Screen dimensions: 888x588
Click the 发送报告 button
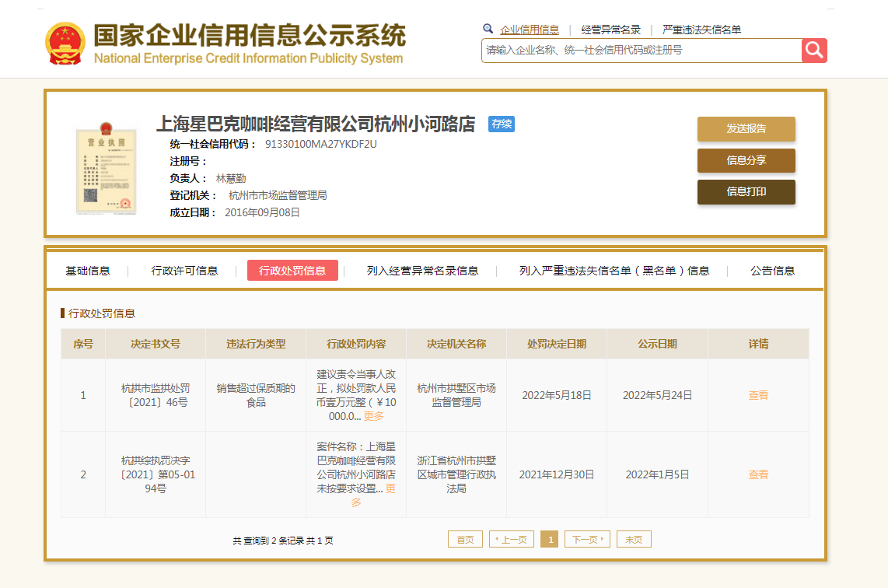pyautogui.click(x=746, y=128)
